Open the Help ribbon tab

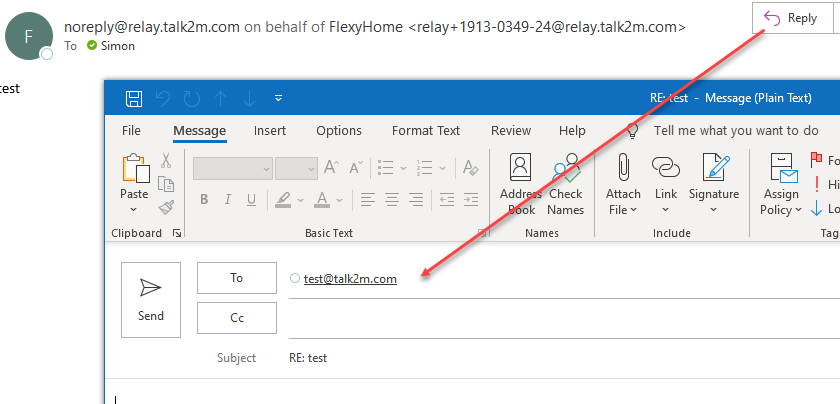(572, 131)
